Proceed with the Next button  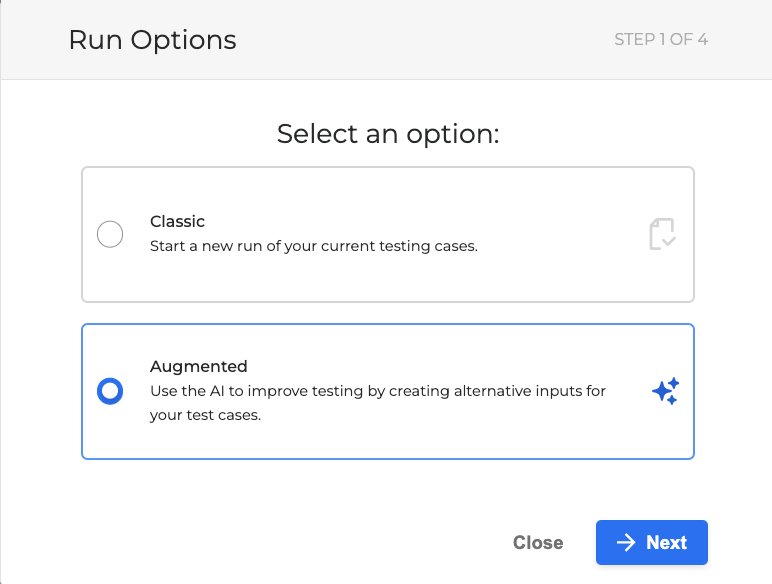click(x=652, y=543)
